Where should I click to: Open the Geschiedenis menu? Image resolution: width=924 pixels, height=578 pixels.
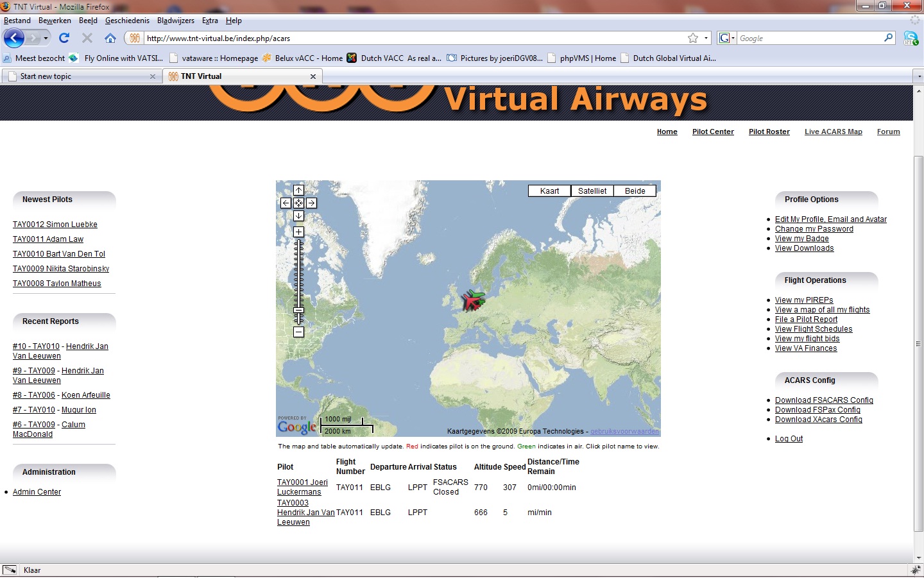coord(127,21)
